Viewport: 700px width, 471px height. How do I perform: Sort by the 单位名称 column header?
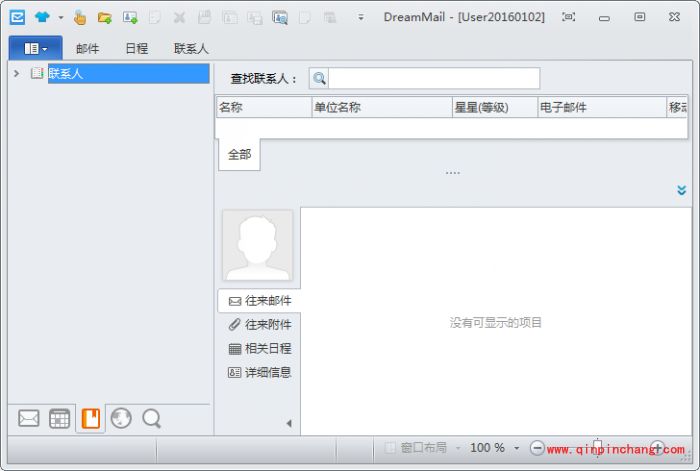(x=382, y=107)
